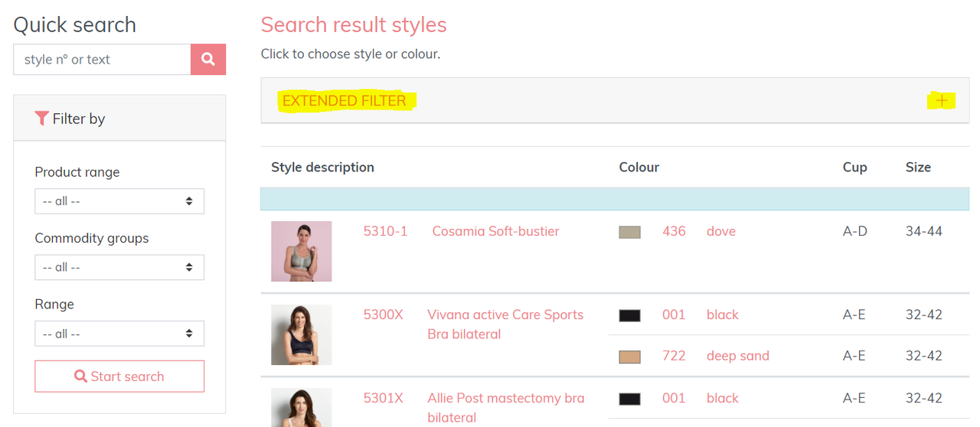The height and width of the screenshot is (427, 980).
Task: Choose colour code 722 link
Action: (674, 356)
